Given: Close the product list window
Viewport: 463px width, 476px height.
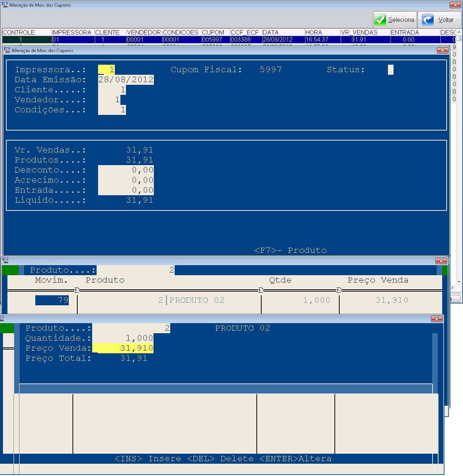Looking at the screenshot, I should point(441,261).
